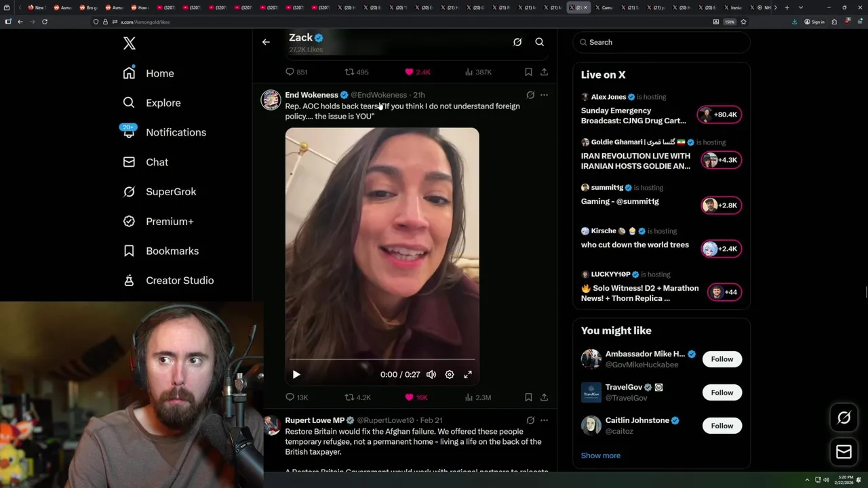
Task: Mute the AOC video sound
Action: (x=431, y=374)
